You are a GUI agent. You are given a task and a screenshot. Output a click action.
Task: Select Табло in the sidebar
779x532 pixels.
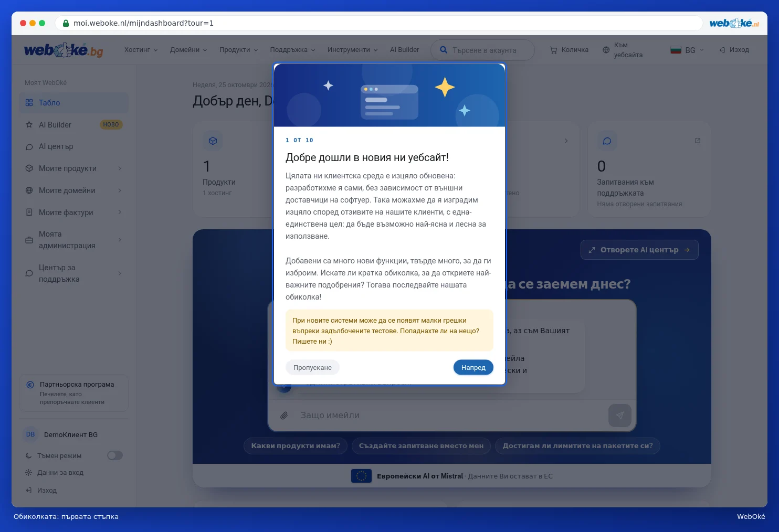pos(73,103)
